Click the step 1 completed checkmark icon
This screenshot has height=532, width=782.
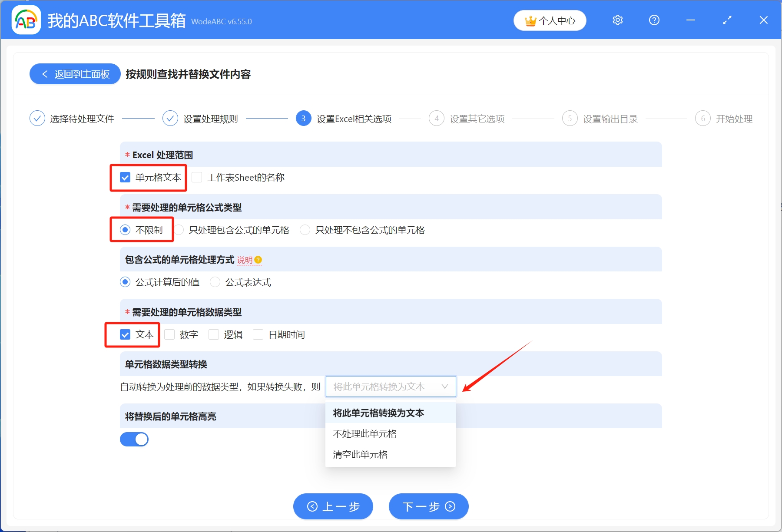pos(37,118)
